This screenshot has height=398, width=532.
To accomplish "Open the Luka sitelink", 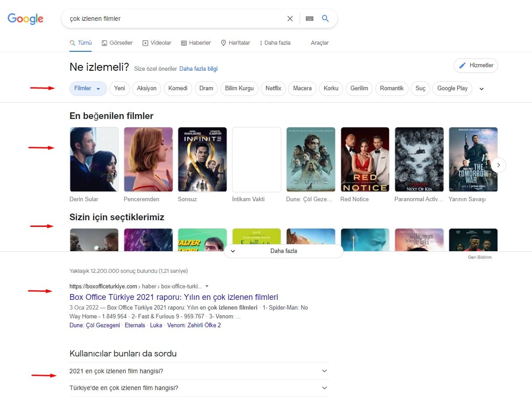I will (156, 325).
